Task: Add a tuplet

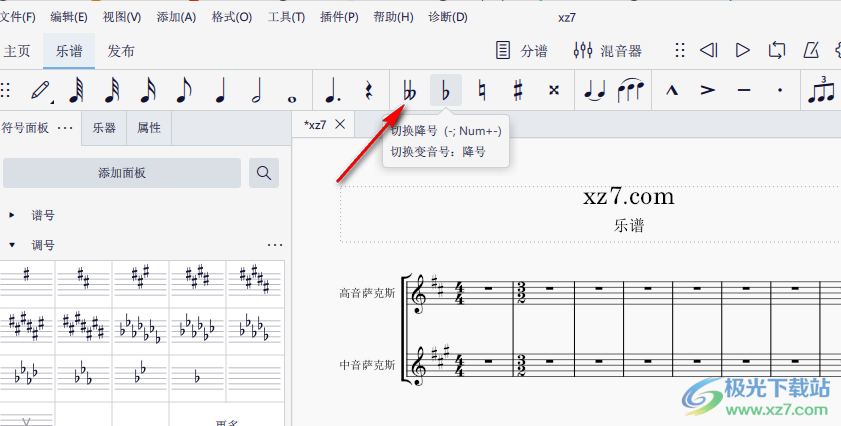Action: (821, 90)
